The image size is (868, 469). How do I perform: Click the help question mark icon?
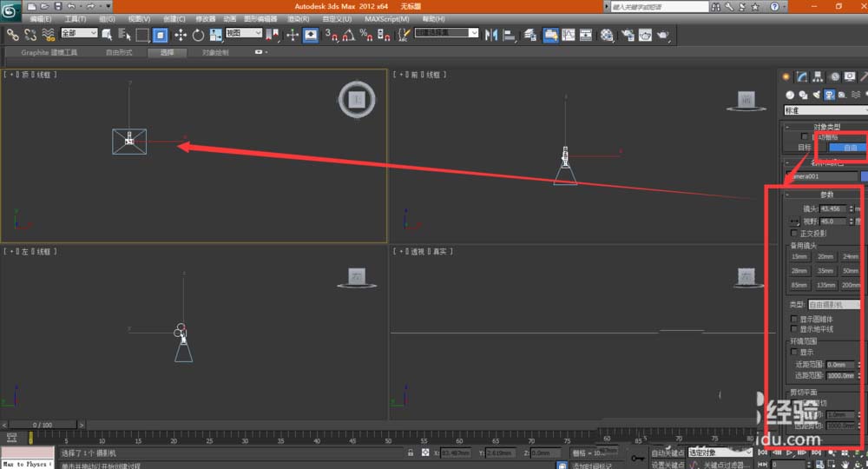coord(774,7)
